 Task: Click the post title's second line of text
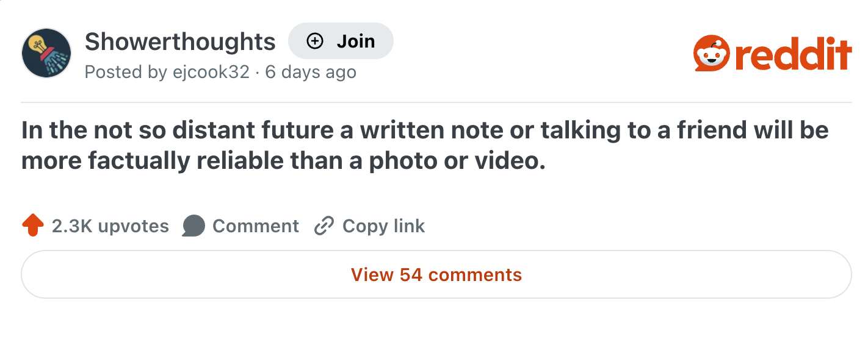point(283,161)
